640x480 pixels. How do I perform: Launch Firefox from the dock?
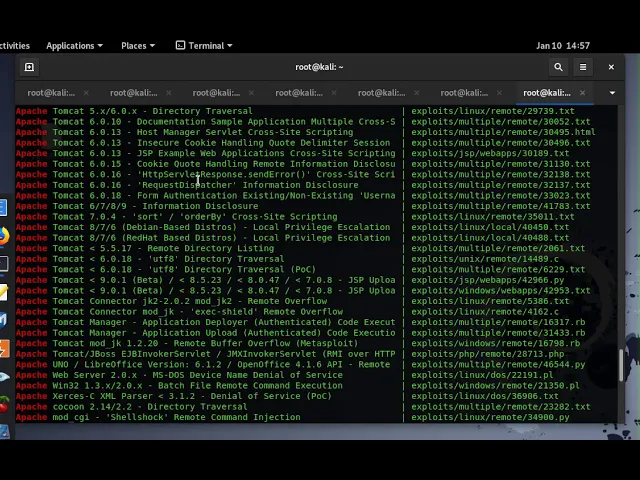pos(4,236)
